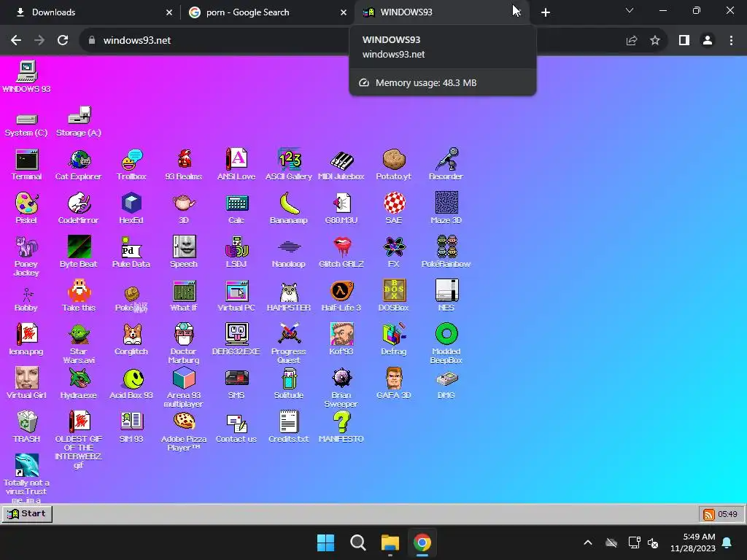Open Glitch GRLZ lips icon
Image resolution: width=747 pixels, height=560 pixels.
tap(341, 252)
